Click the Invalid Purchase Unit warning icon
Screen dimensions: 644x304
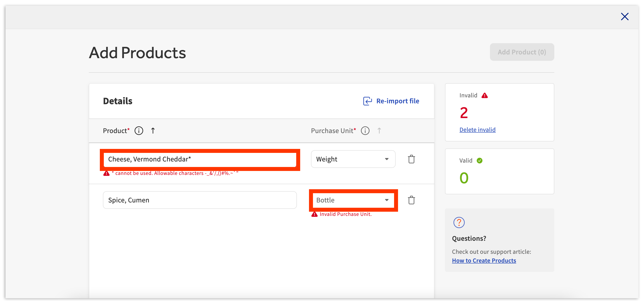[x=314, y=214]
